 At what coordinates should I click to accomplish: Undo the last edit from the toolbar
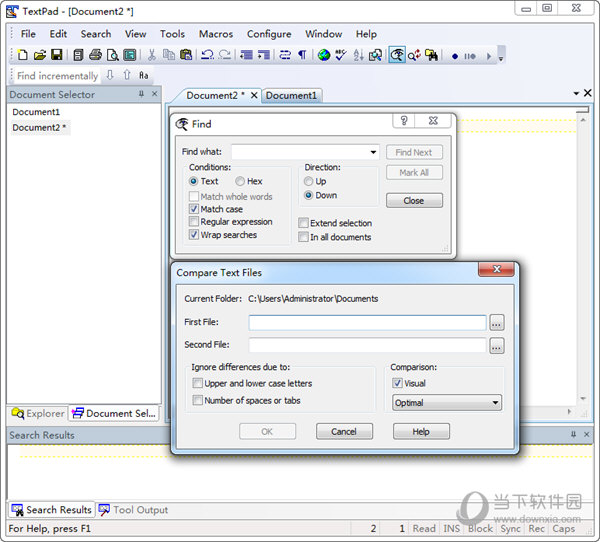pyautogui.click(x=207, y=55)
